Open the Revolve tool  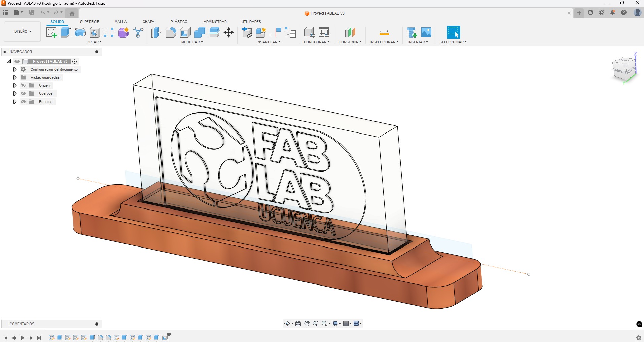coord(80,32)
